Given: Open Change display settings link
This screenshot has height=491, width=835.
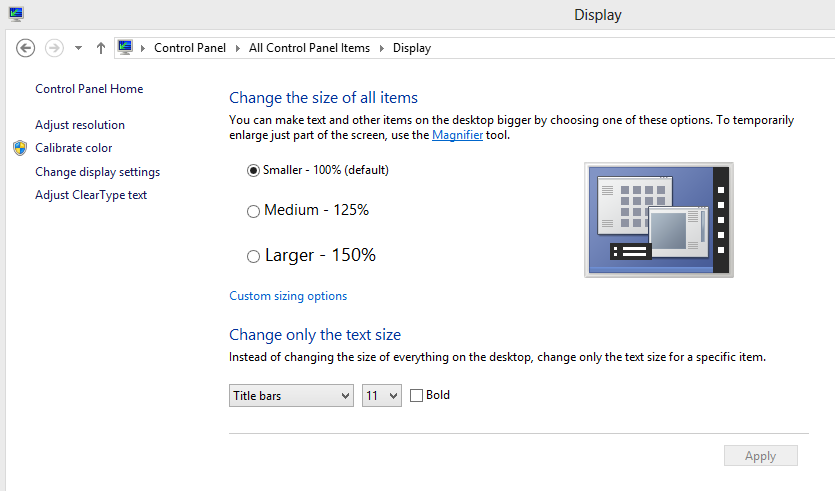Looking at the screenshot, I should (x=97, y=172).
